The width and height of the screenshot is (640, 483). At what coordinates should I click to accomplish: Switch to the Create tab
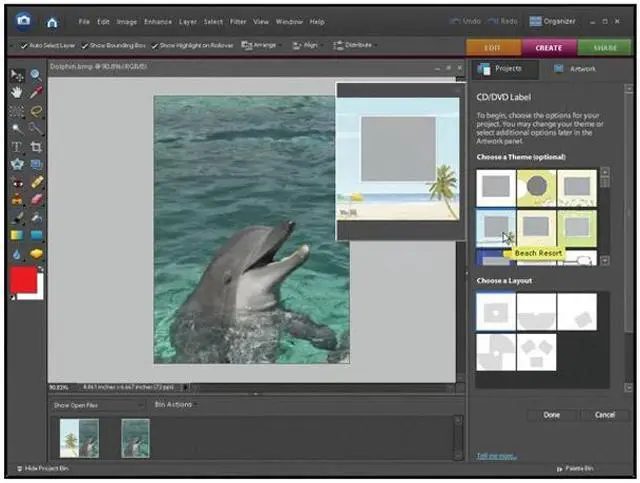(549, 48)
